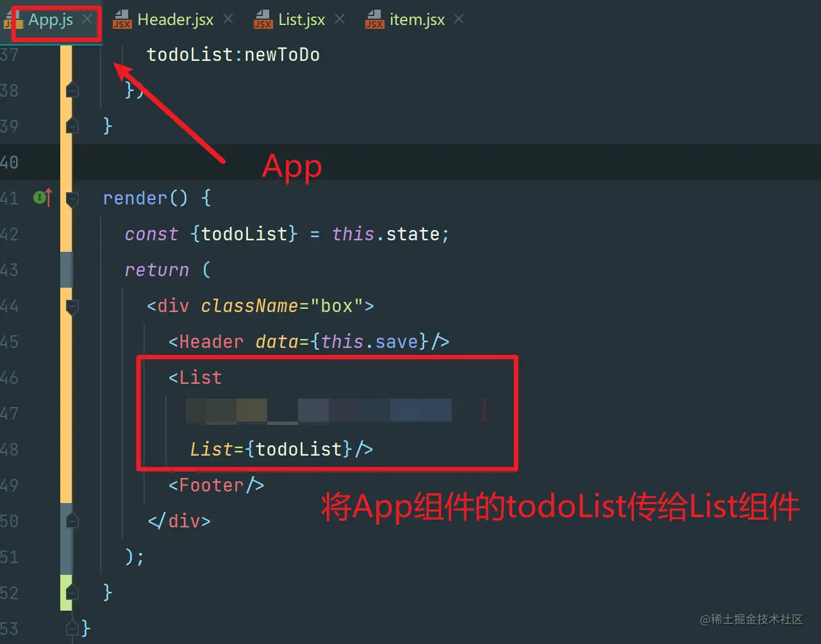
Task: Click line number 49 in the gutter
Action: tap(10, 485)
